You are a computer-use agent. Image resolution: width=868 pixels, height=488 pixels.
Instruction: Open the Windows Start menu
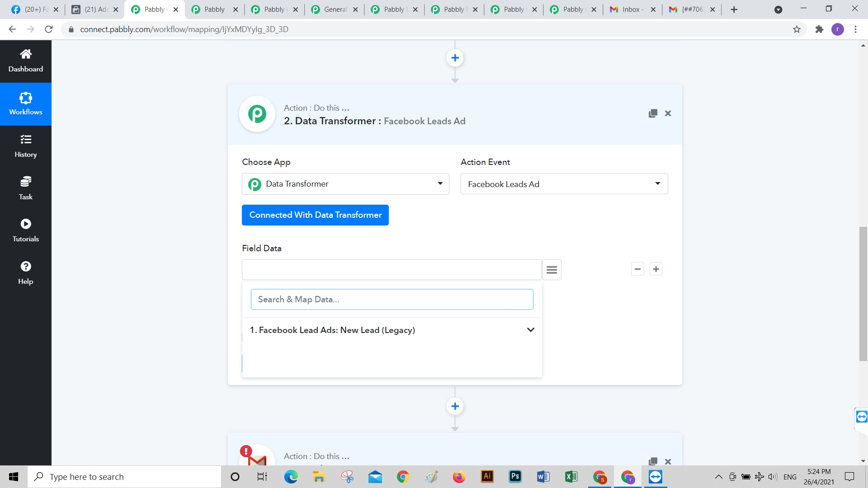[x=14, y=477]
